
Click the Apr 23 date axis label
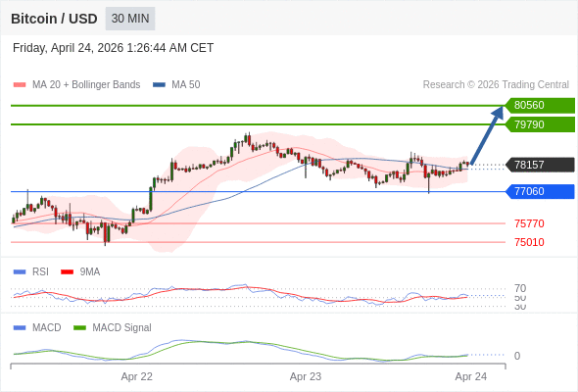(x=306, y=376)
